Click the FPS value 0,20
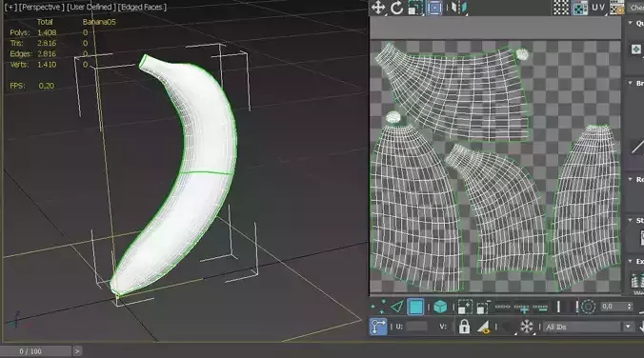This screenshot has width=644, height=358. (47, 86)
